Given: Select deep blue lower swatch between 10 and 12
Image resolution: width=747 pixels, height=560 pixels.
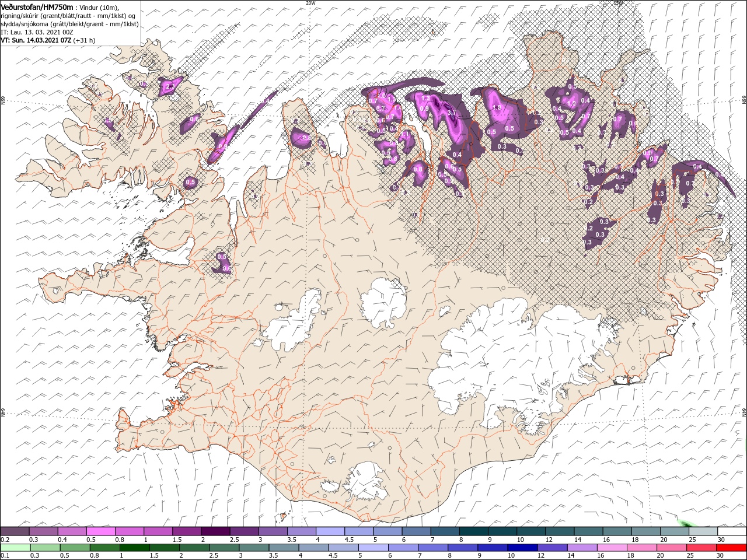Looking at the screenshot, I should 522,548.
